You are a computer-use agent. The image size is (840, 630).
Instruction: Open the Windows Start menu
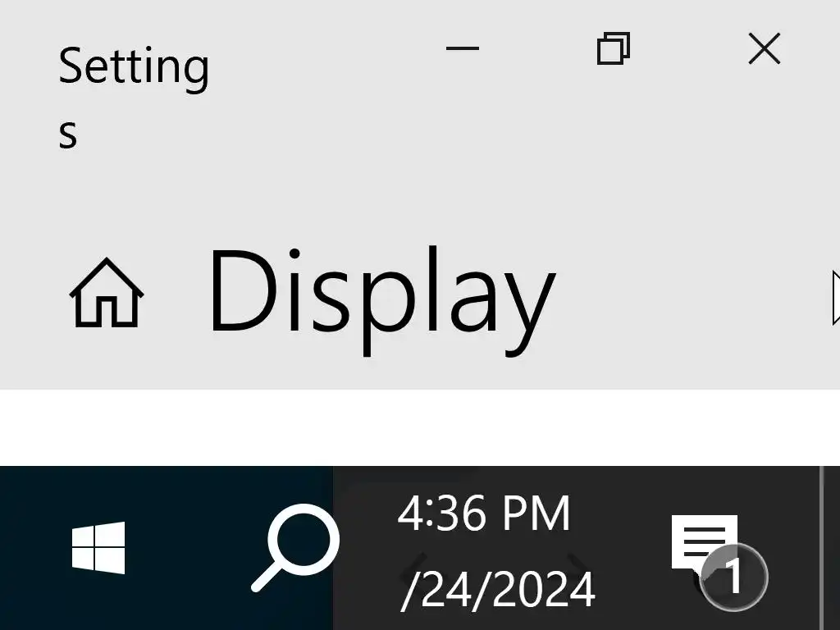click(x=98, y=547)
